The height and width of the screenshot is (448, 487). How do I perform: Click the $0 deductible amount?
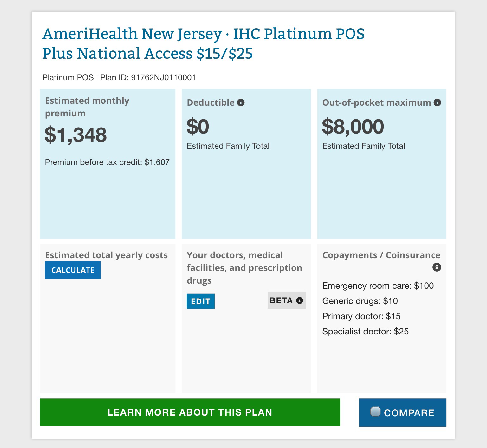point(198,126)
